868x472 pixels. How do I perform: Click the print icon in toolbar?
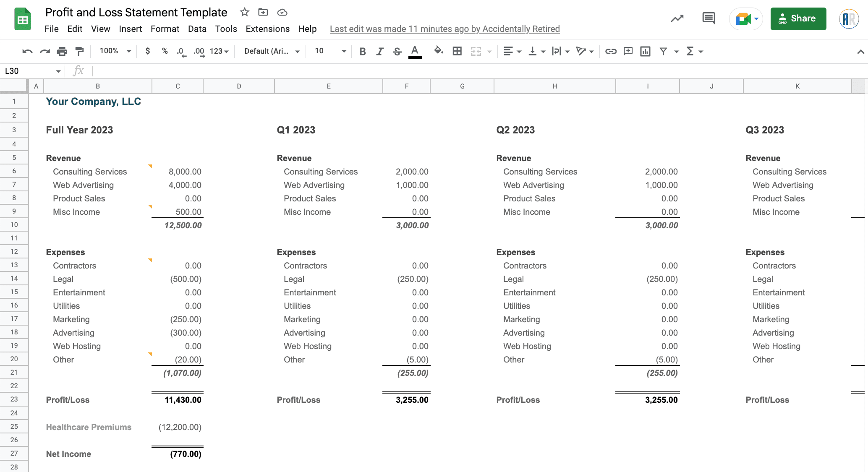63,51
